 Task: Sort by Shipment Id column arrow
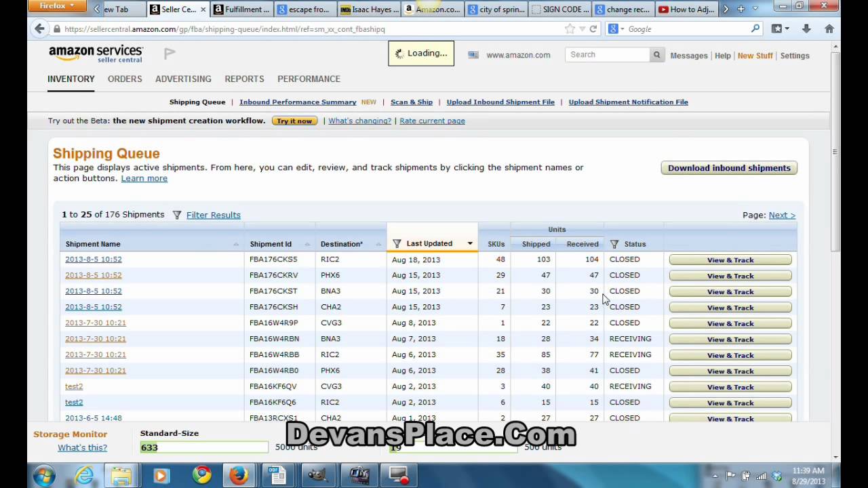pyautogui.click(x=307, y=244)
